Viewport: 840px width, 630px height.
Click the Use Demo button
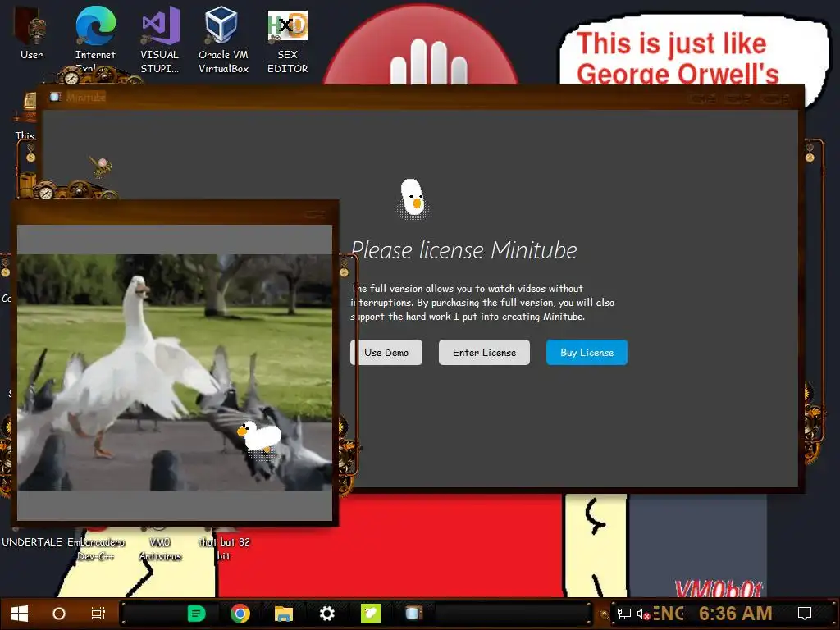pyautogui.click(x=386, y=353)
